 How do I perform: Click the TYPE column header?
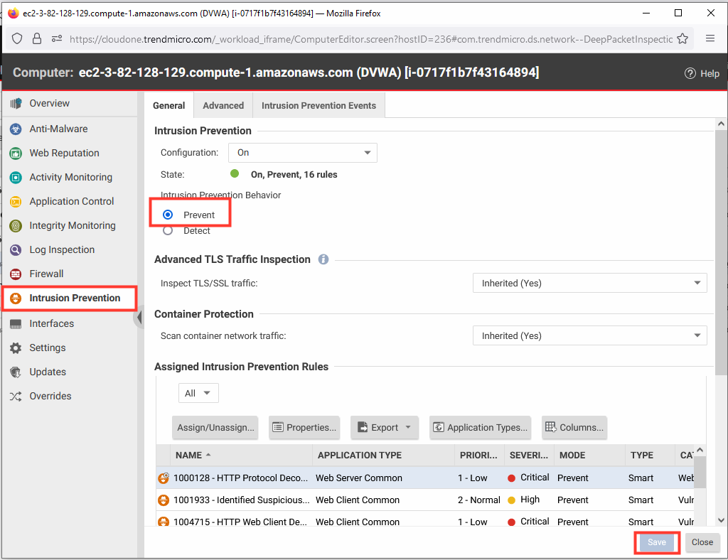coord(650,456)
